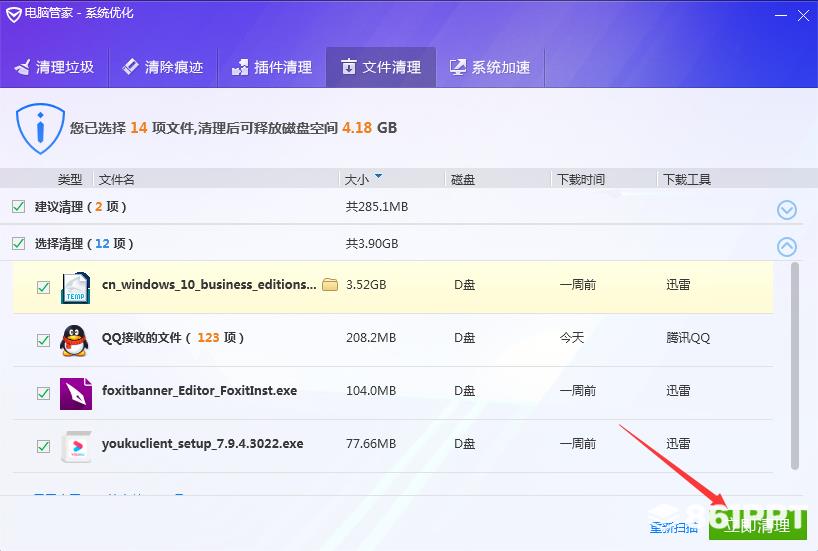Uncheck the foxitbanner_Editor_FoxitInst.exe checkbox

point(43,393)
